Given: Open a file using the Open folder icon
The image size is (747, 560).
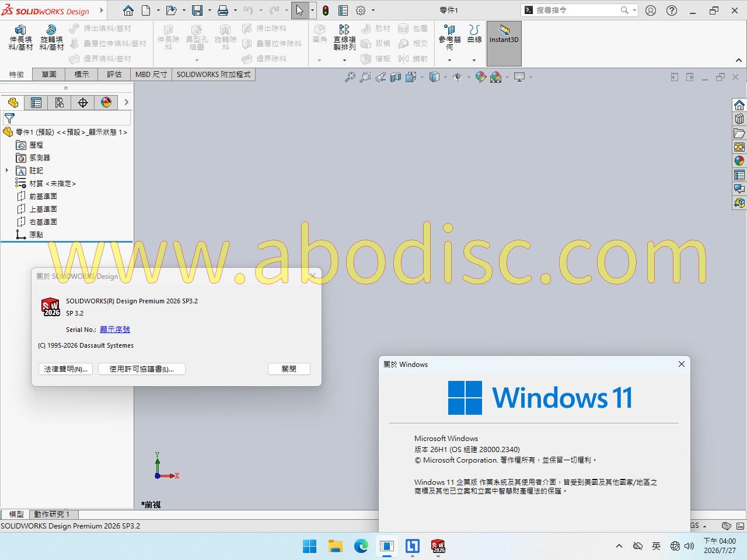Looking at the screenshot, I should coord(171,10).
